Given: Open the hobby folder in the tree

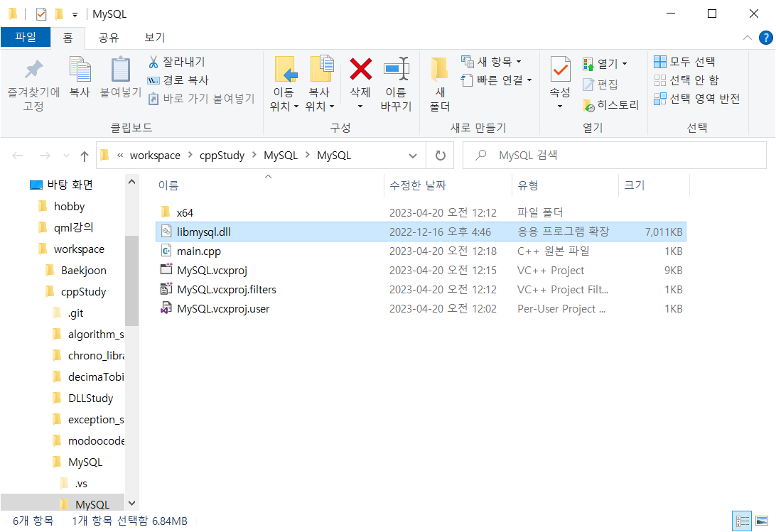Looking at the screenshot, I should point(69,207).
